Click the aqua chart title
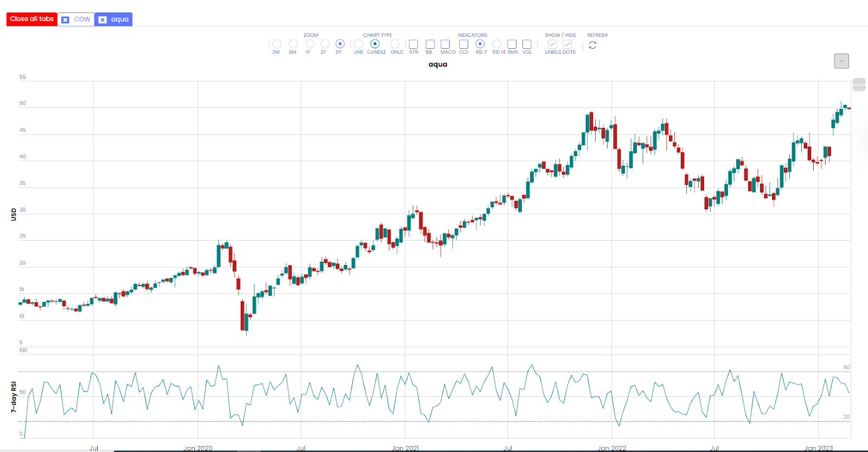The height and width of the screenshot is (452, 868). click(438, 64)
